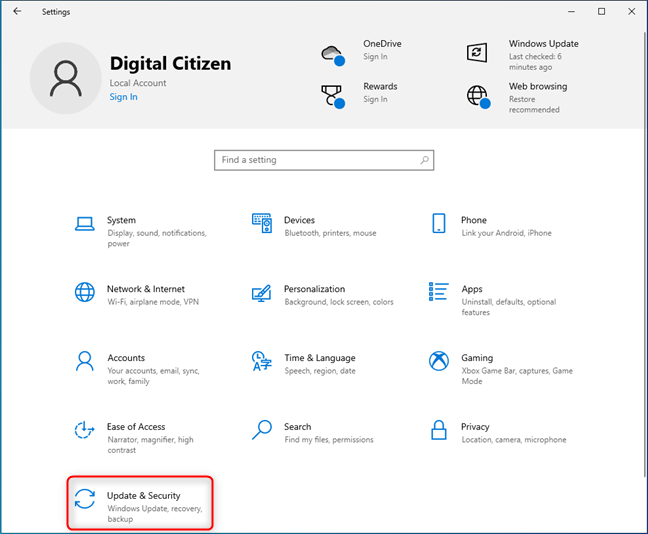Image resolution: width=648 pixels, height=534 pixels.
Task: Click the Devices title
Action: (299, 220)
